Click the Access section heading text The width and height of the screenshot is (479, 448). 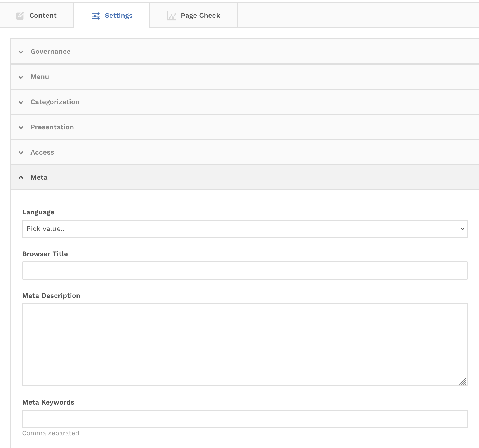pos(42,152)
